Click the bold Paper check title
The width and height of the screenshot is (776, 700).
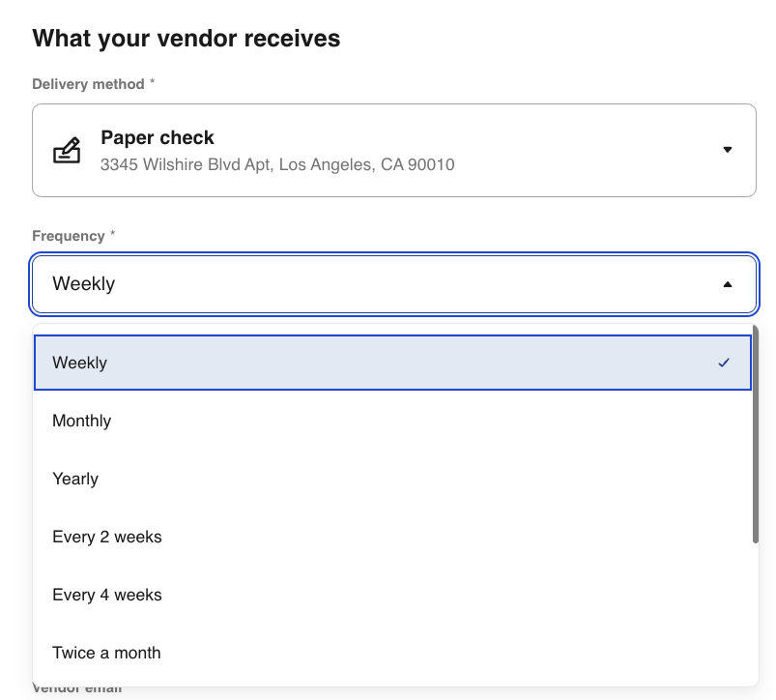(x=158, y=137)
